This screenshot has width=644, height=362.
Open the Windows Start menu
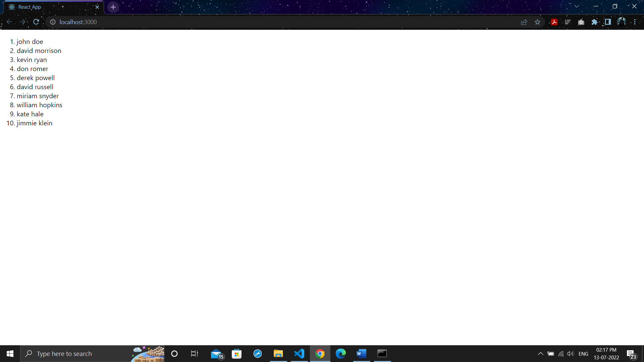point(10,354)
